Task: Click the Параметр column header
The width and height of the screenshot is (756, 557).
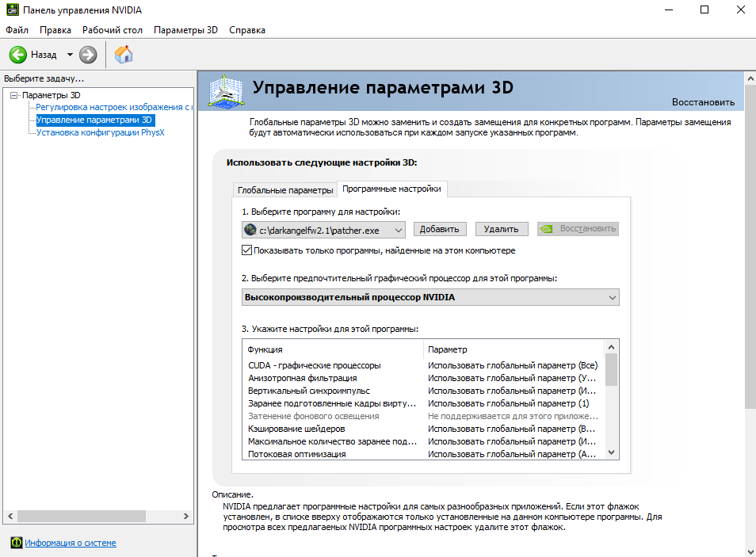Action: coord(513,349)
